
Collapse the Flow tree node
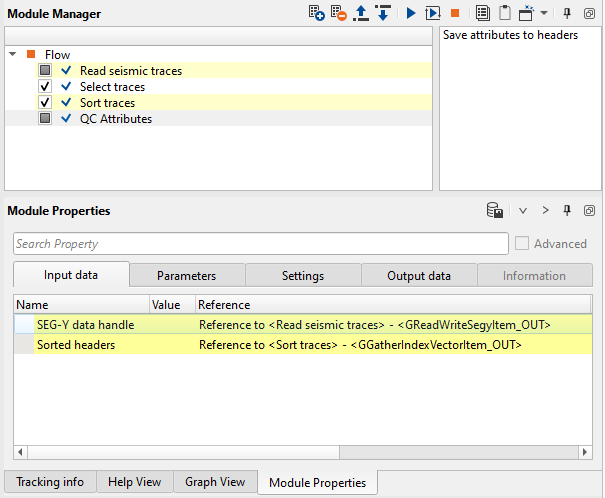[x=13, y=55]
